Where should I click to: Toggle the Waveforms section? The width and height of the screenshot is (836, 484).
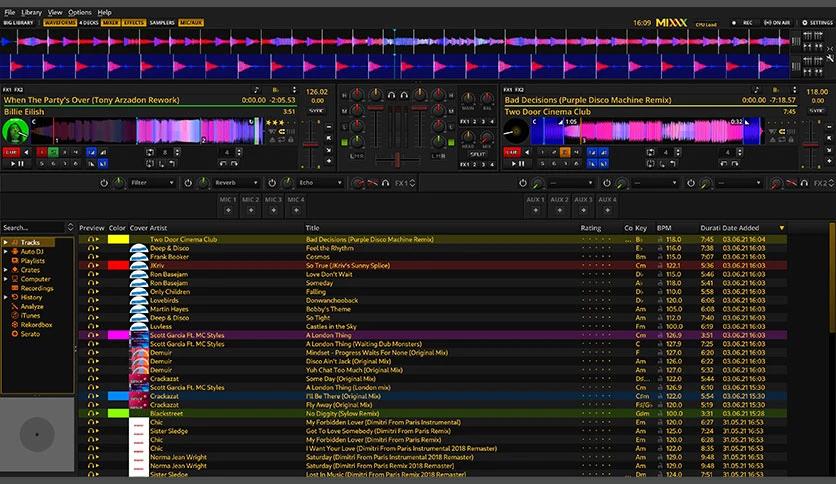(x=60, y=23)
